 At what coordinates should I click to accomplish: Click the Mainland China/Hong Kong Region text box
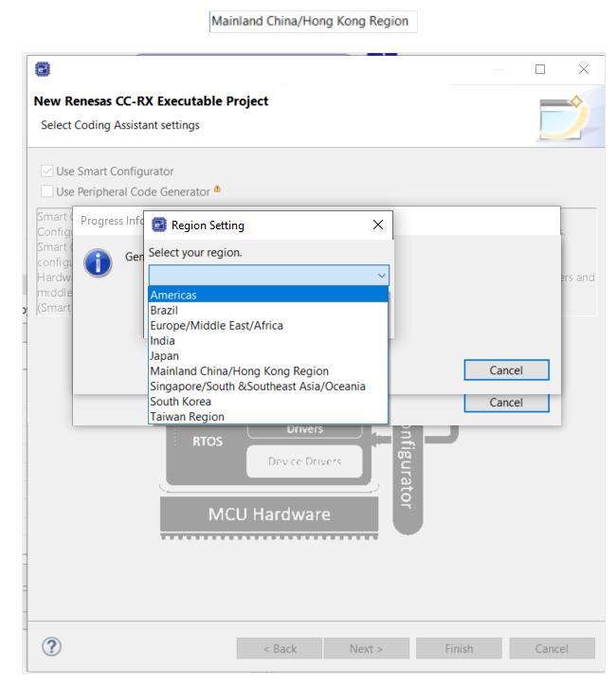[x=314, y=22]
